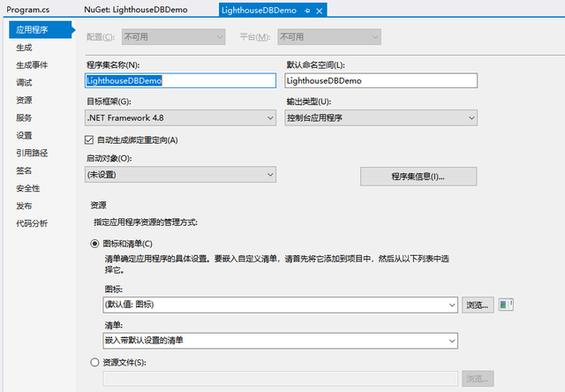This screenshot has width=565, height=392.
Task: Select the 应用程序 side tab
Action: click(x=41, y=29)
